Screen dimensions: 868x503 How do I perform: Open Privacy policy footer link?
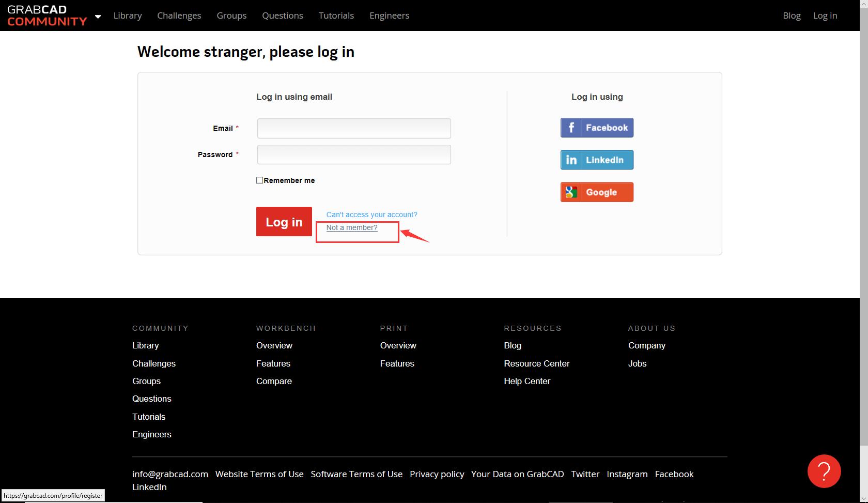[437, 474]
